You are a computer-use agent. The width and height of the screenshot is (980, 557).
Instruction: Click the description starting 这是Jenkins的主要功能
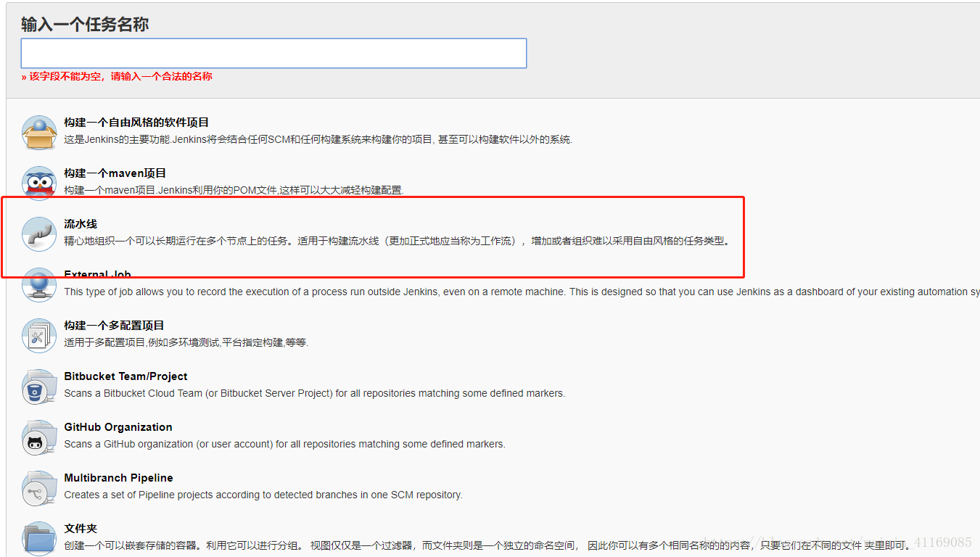(318, 139)
